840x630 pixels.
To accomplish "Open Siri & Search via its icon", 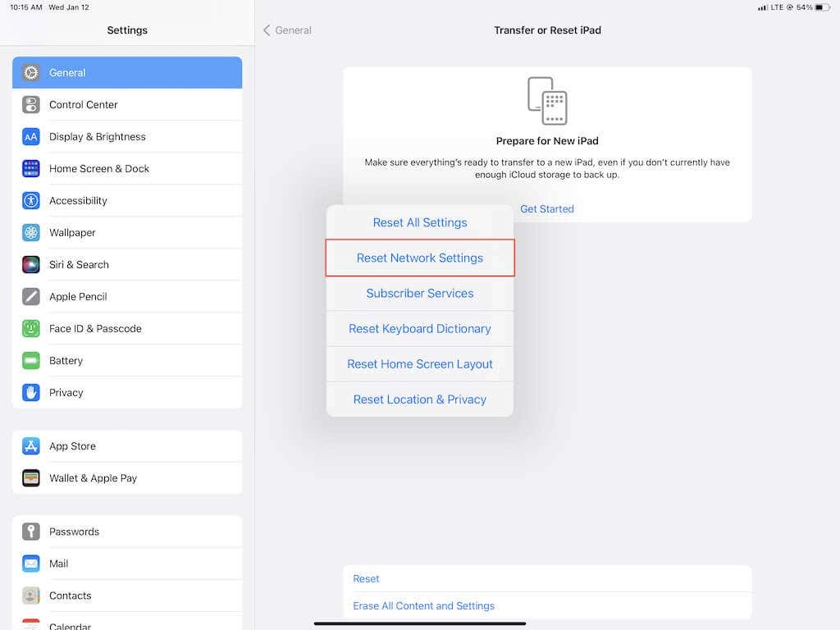I will click(x=30, y=264).
